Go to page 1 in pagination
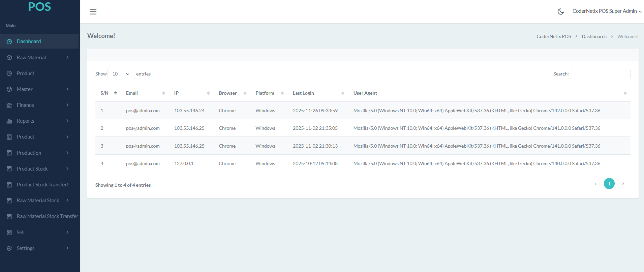Viewport: 644px width, 272px height. pyautogui.click(x=609, y=184)
